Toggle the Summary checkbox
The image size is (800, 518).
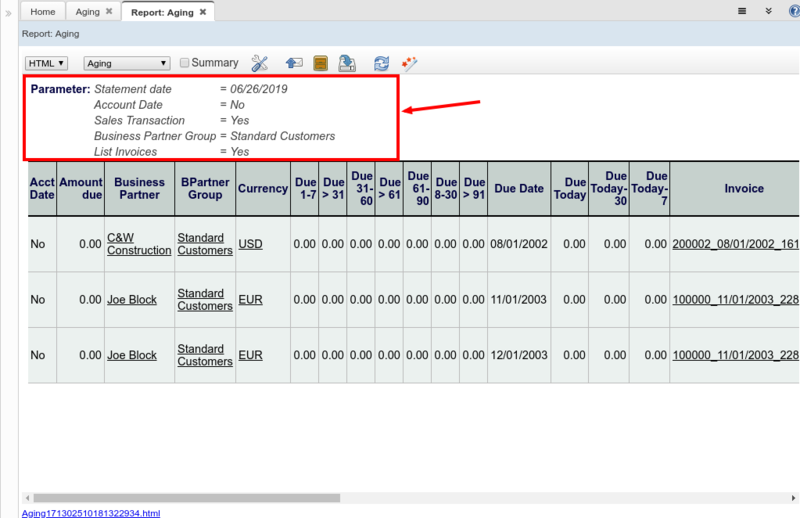pyautogui.click(x=185, y=63)
